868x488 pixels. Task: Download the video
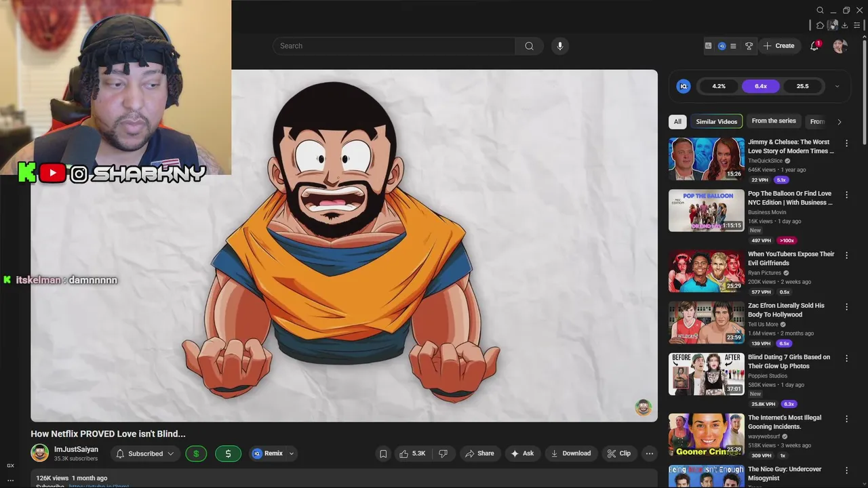click(x=570, y=453)
